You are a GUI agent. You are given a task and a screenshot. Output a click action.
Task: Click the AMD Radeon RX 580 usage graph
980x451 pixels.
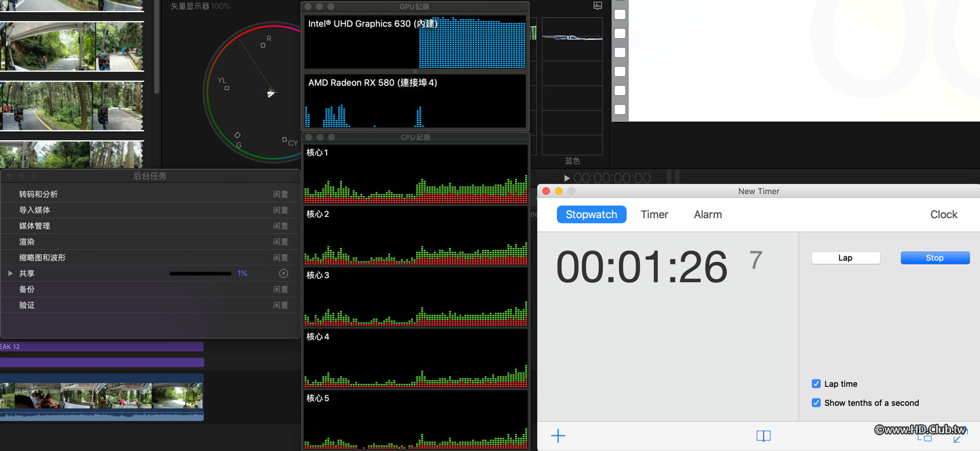click(x=415, y=101)
